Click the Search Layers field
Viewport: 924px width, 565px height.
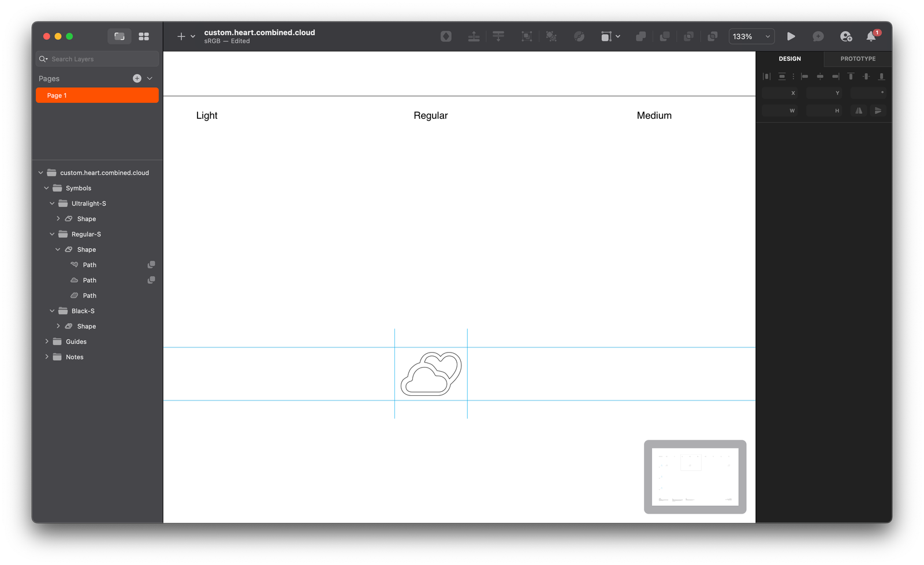pos(96,58)
